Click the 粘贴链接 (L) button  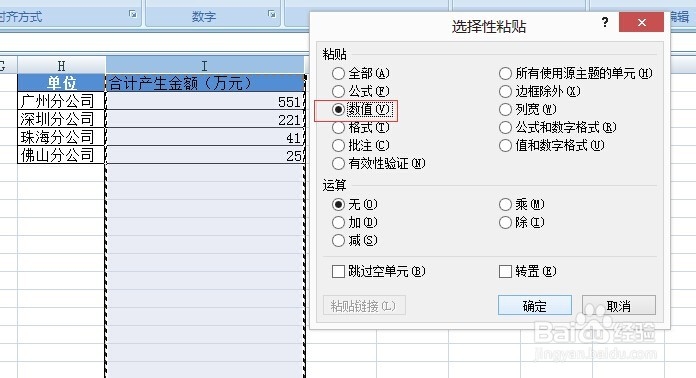click(x=364, y=306)
